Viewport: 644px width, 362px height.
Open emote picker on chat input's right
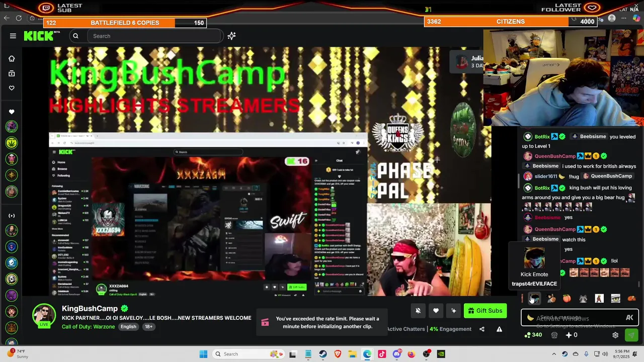[x=629, y=318]
